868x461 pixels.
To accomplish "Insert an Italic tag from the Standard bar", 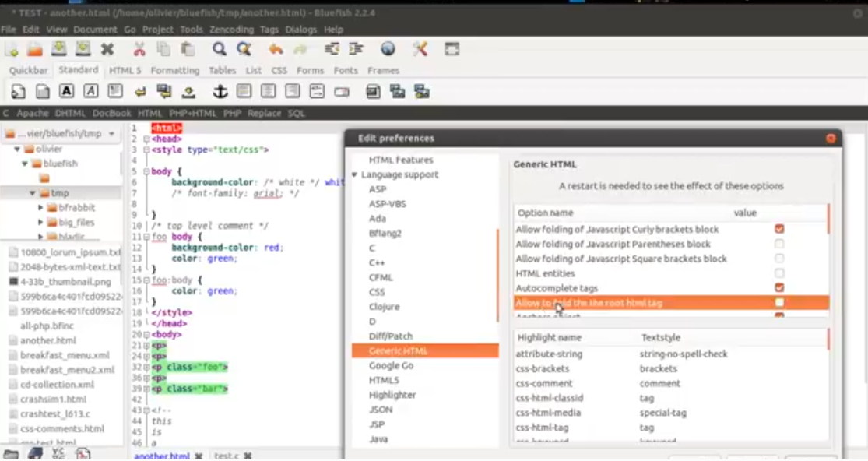I will pyautogui.click(x=91, y=91).
